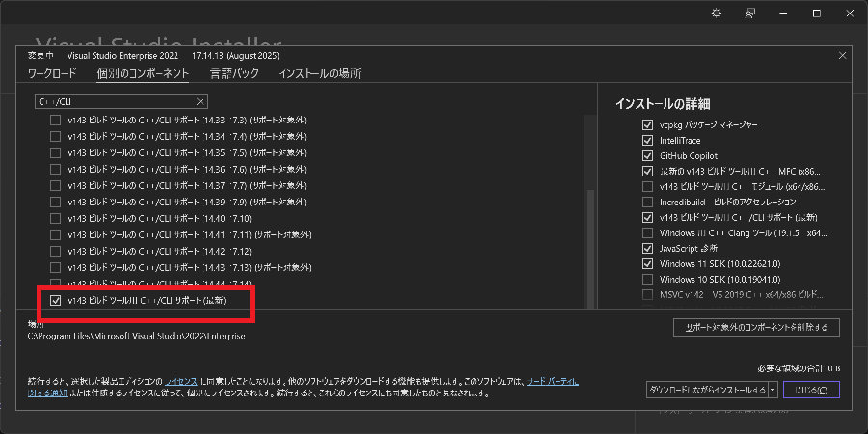Click the 閉じる(C) button
868x434 pixels.
811,390
